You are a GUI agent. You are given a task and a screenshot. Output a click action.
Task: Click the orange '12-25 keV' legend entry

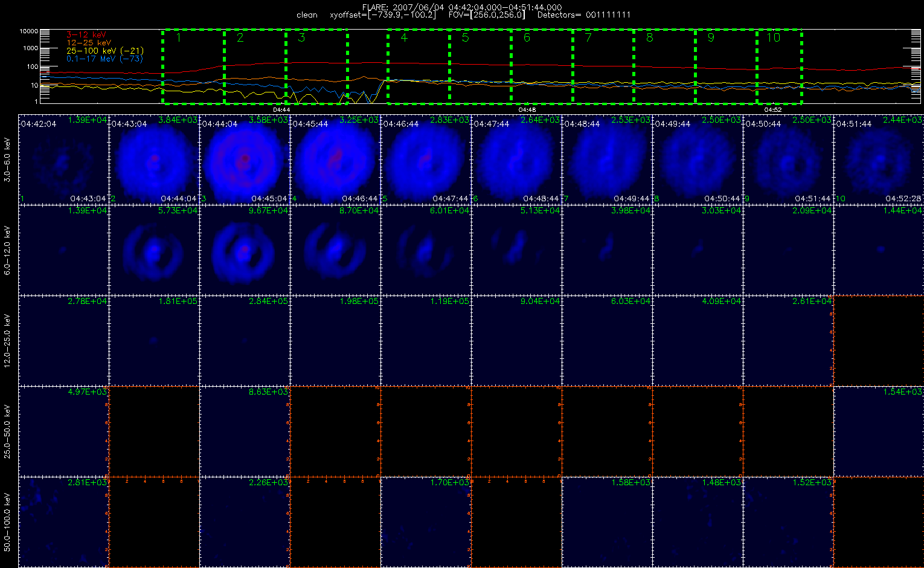[x=89, y=43]
